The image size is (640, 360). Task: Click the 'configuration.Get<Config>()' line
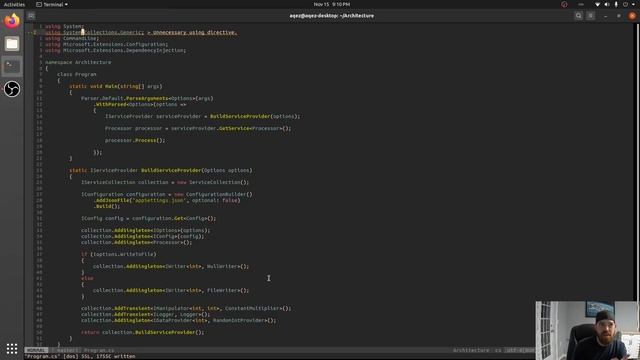(149, 218)
